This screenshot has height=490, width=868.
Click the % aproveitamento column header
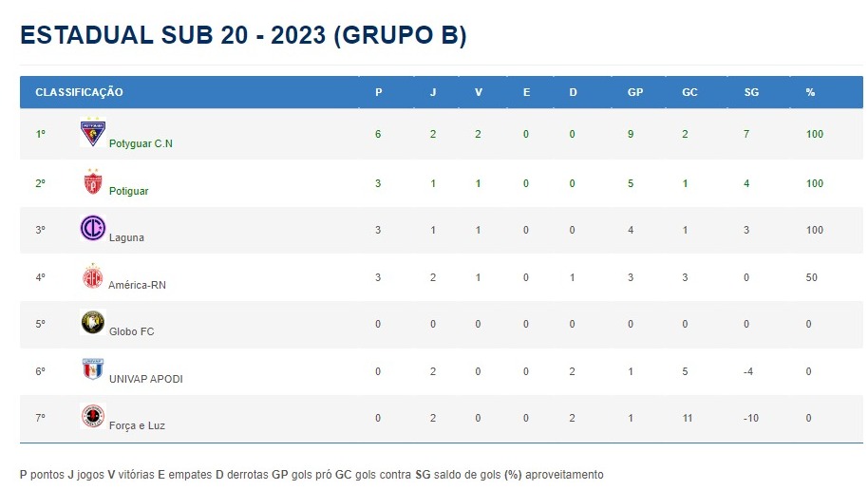tap(810, 92)
